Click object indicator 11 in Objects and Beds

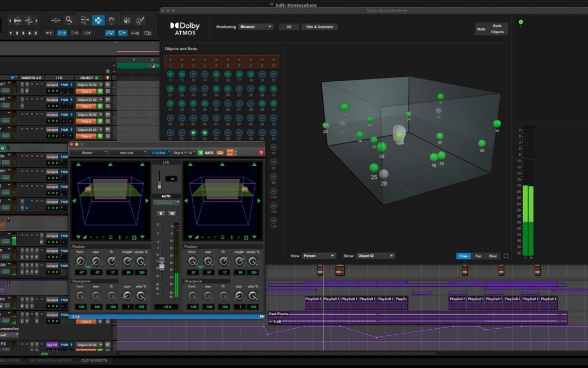pyautogui.click(x=170, y=74)
